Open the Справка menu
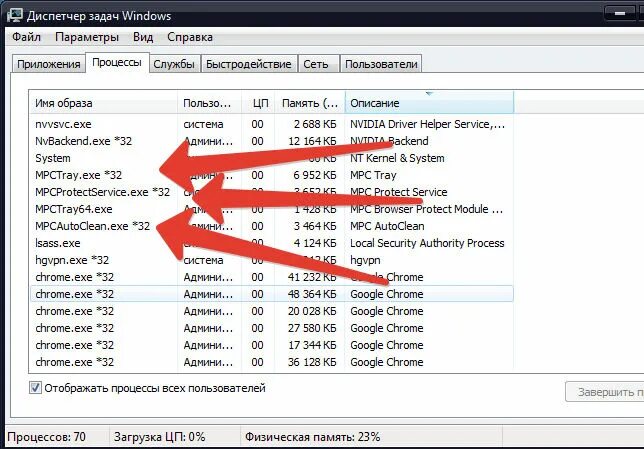Screen dimensions: 644x449 [x=190, y=37]
